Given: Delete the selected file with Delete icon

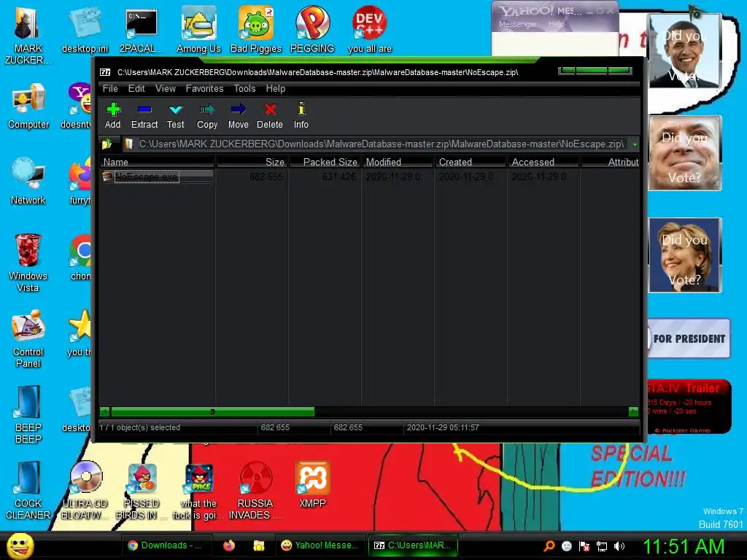Looking at the screenshot, I should [270, 116].
